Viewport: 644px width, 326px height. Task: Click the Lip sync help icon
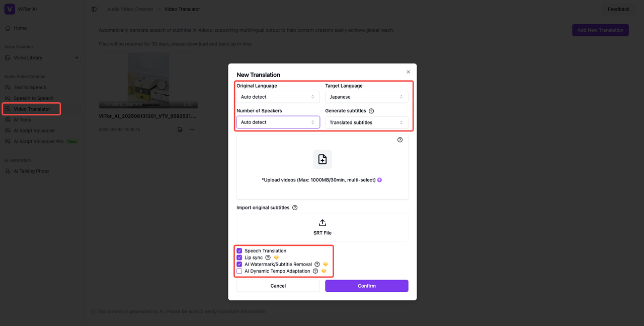(268, 257)
